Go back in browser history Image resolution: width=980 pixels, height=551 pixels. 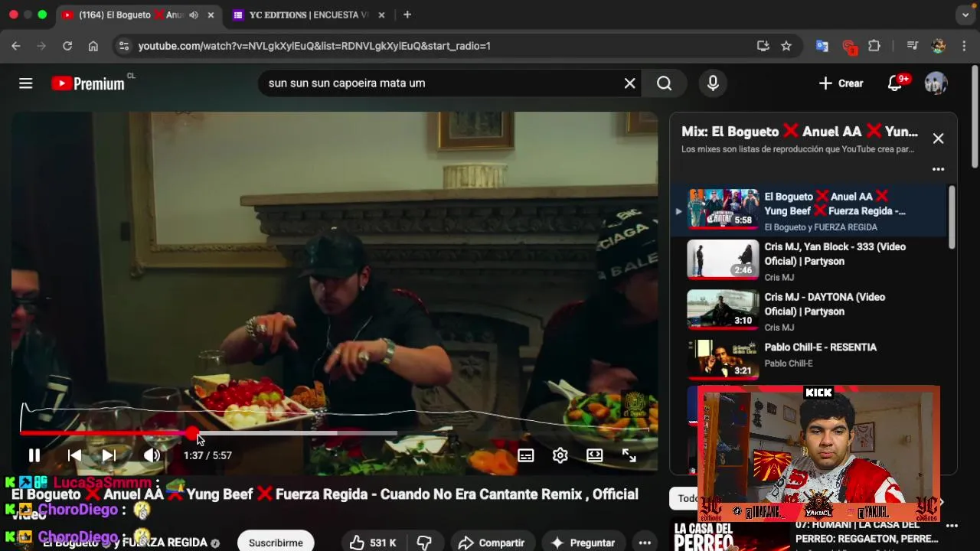click(x=16, y=46)
